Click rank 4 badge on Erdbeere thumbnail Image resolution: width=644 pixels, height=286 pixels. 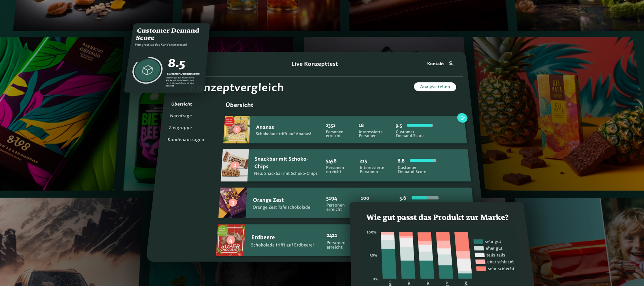231,240
